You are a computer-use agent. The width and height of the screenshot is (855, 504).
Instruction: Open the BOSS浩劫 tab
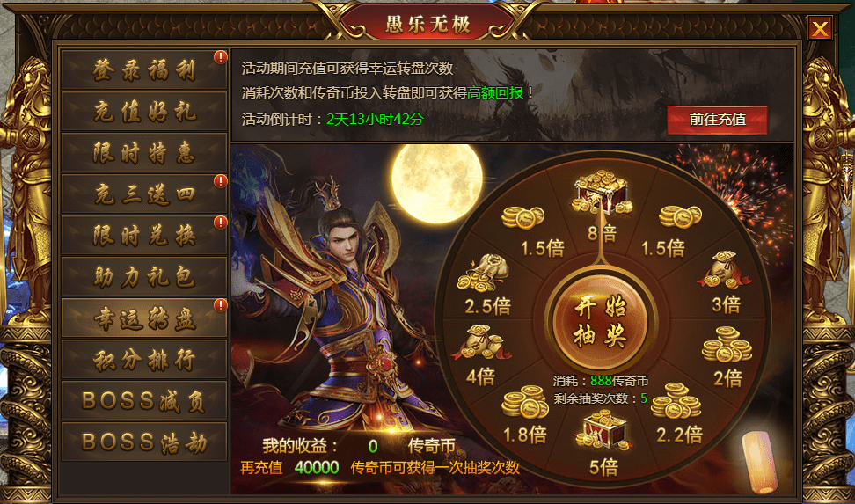(144, 442)
